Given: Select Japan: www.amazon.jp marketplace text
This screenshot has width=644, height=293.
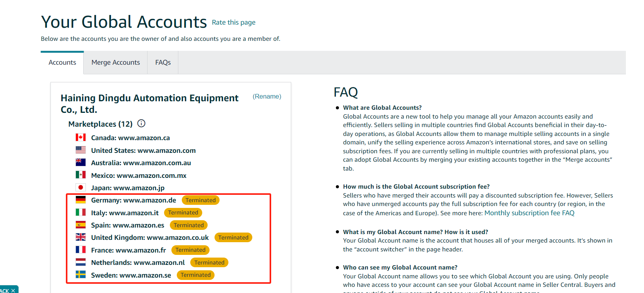Looking at the screenshot, I should (x=127, y=188).
